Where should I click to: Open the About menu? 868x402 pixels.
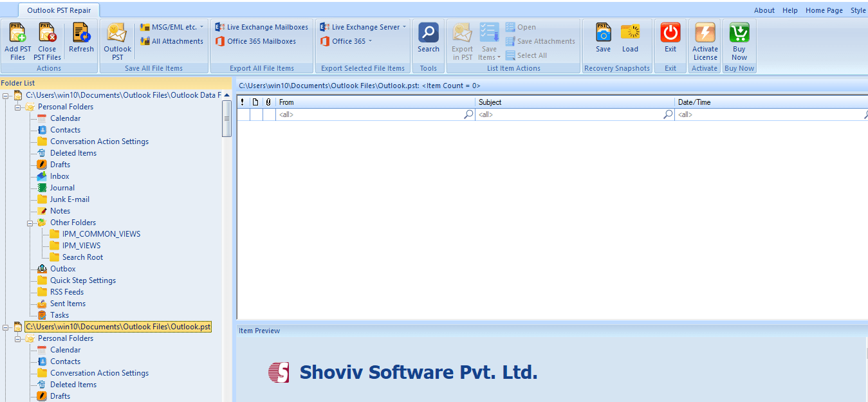[764, 10]
